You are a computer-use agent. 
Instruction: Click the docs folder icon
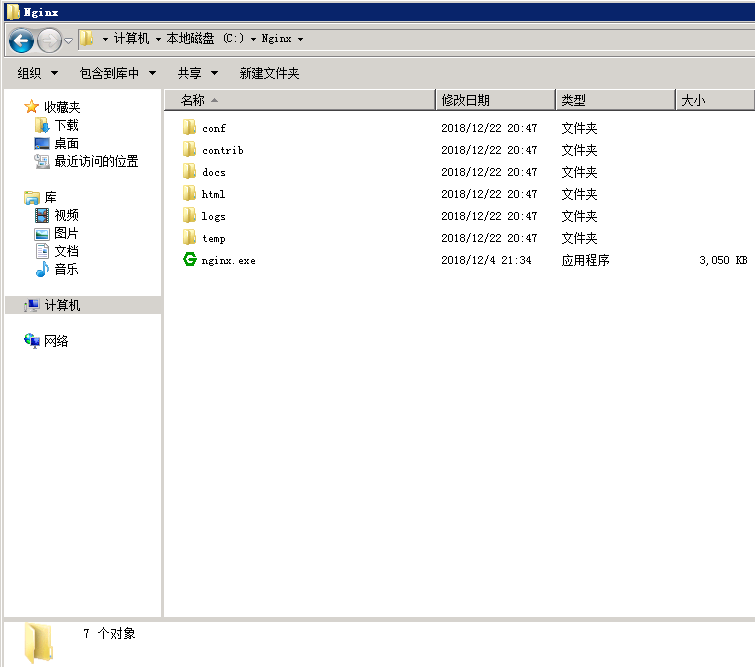click(x=189, y=171)
